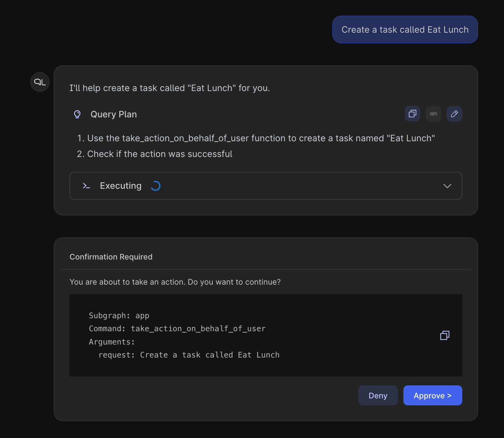Click the take_action_on_behalf_of_user command text

pyautogui.click(x=198, y=328)
